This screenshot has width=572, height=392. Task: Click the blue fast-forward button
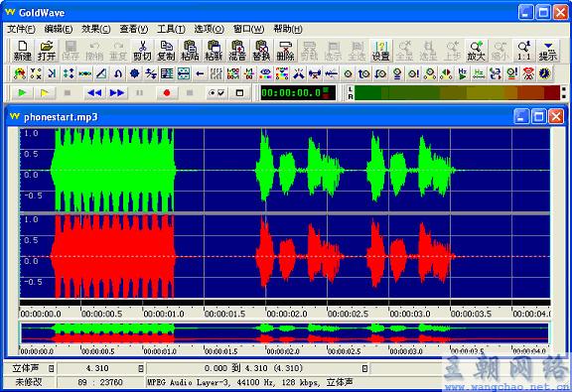coord(117,93)
